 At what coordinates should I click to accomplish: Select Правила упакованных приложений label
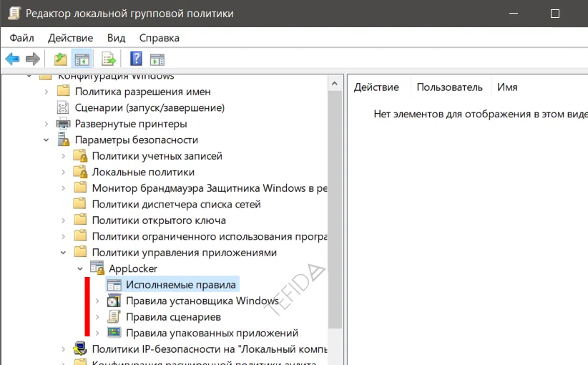(212, 333)
